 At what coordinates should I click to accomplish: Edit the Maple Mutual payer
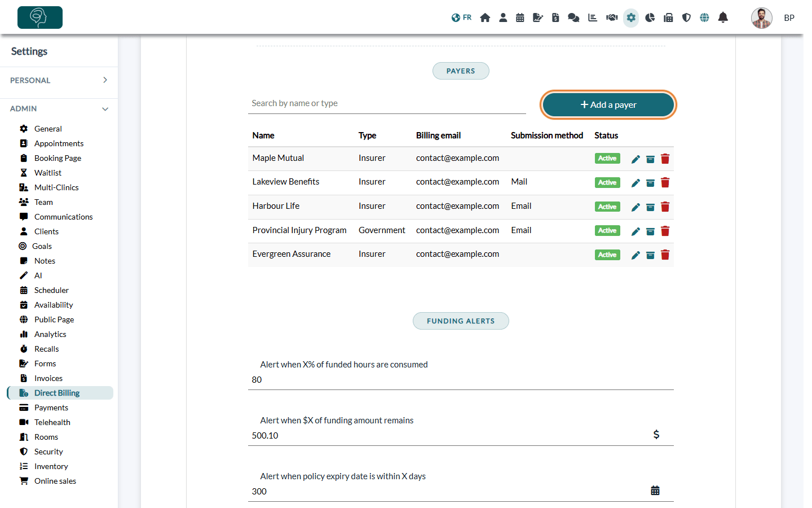click(636, 159)
